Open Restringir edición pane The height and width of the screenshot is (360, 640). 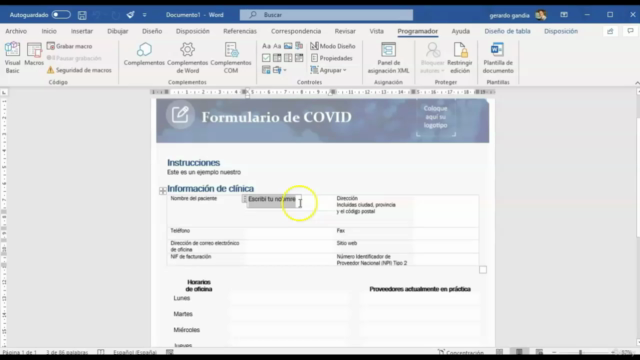tap(460, 58)
